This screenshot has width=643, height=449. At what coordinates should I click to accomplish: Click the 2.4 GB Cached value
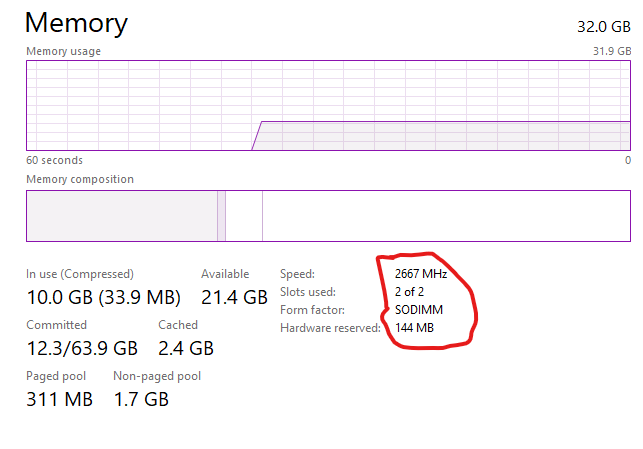(186, 348)
